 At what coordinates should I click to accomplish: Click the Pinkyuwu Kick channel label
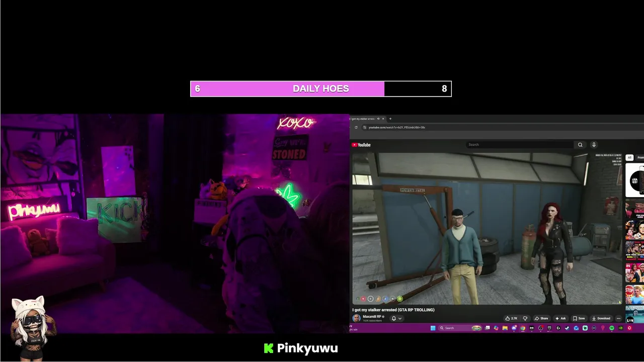[x=301, y=348]
